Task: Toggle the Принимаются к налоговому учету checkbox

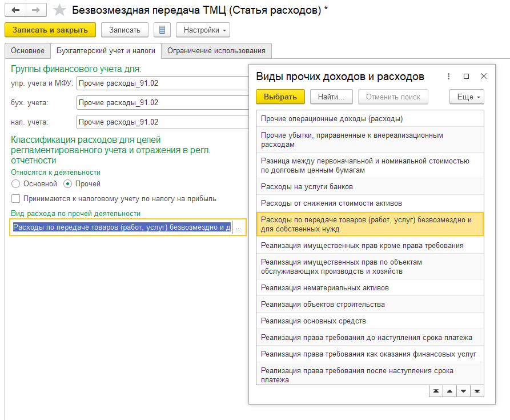Action: click(x=16, y=199)
